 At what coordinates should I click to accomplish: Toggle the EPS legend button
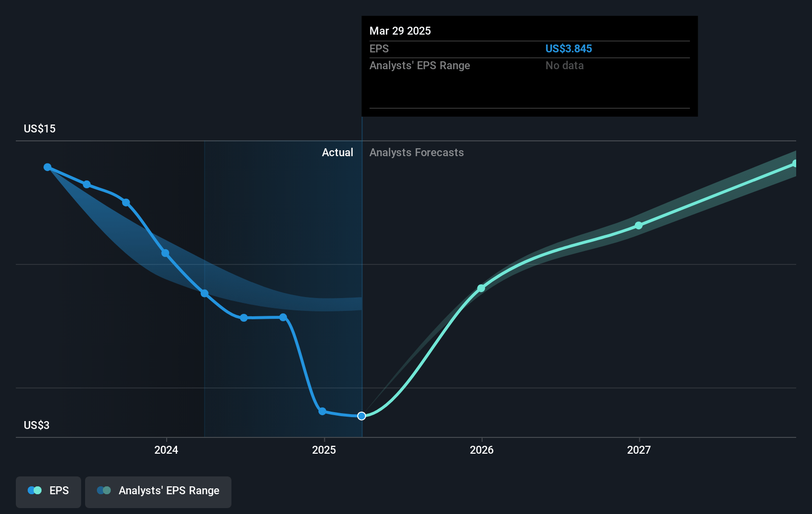[x=48, y=492]
